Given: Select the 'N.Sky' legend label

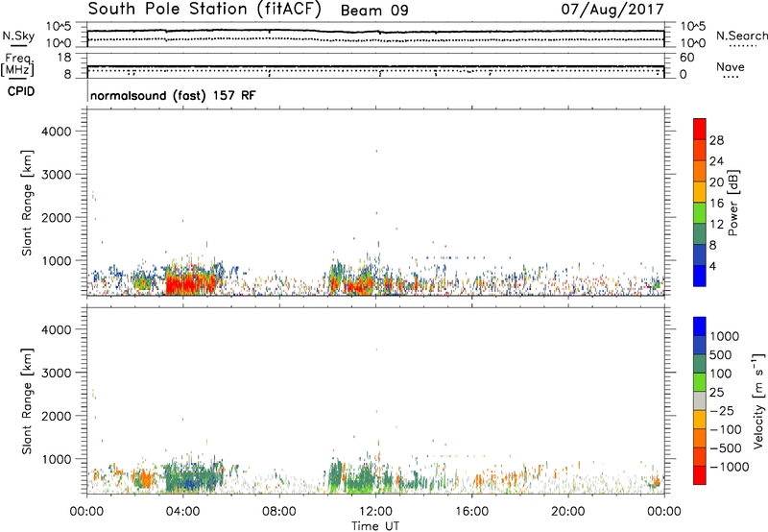Looking at the screenshot, I should tap(18, 36).
